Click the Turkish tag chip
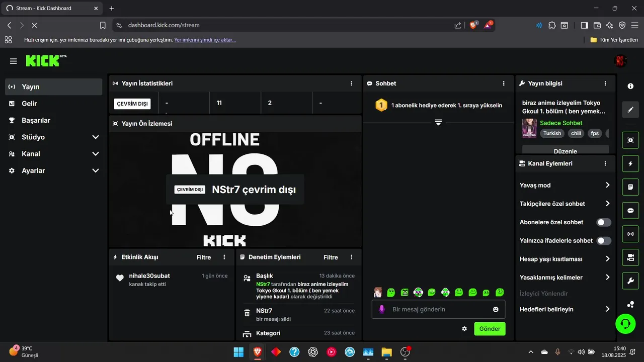Viewport: 644px width, 362px height. [552, 134]
